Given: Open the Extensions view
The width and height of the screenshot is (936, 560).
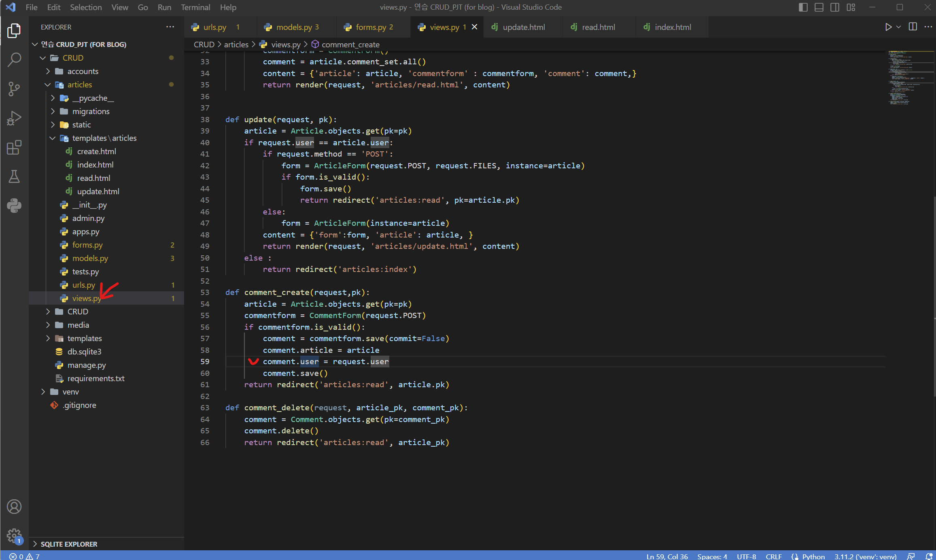Looking at the screenshot, I should click(x=14, y=147).
